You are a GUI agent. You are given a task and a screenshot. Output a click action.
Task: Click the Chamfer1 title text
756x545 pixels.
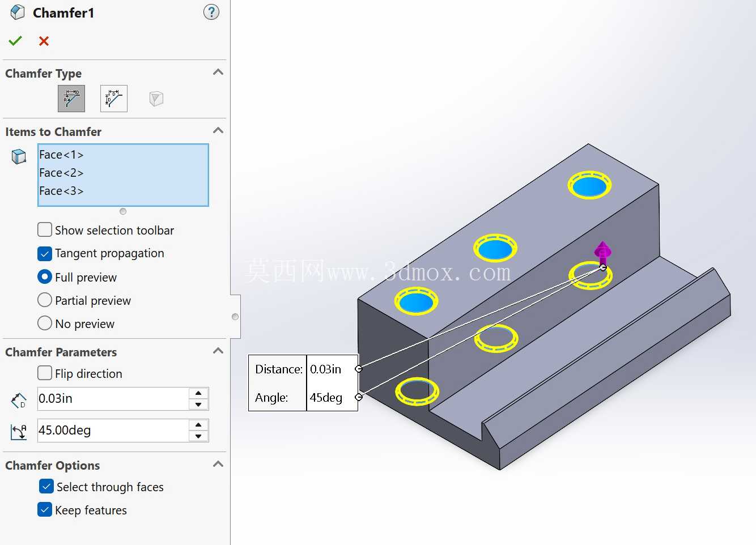63,12
